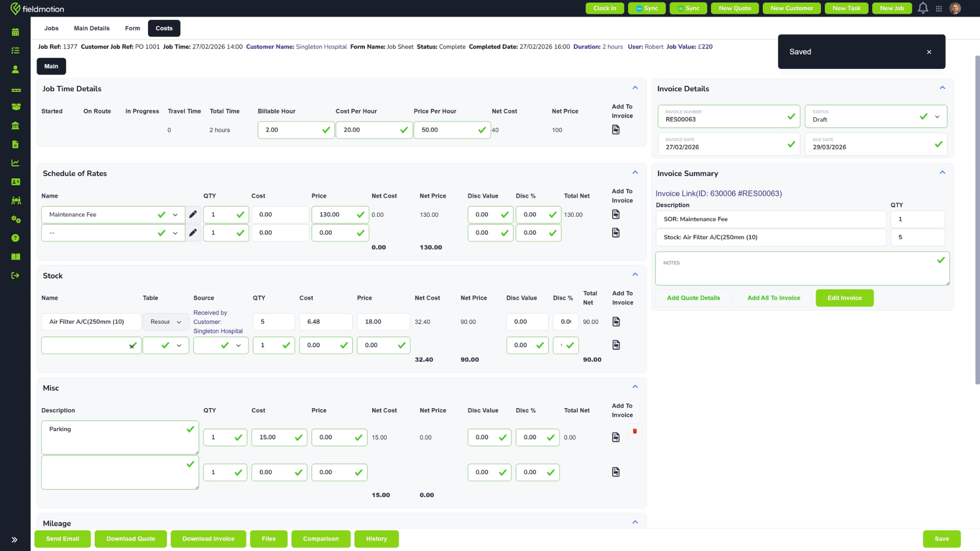Open the question mark help icon

coord(15,238)
